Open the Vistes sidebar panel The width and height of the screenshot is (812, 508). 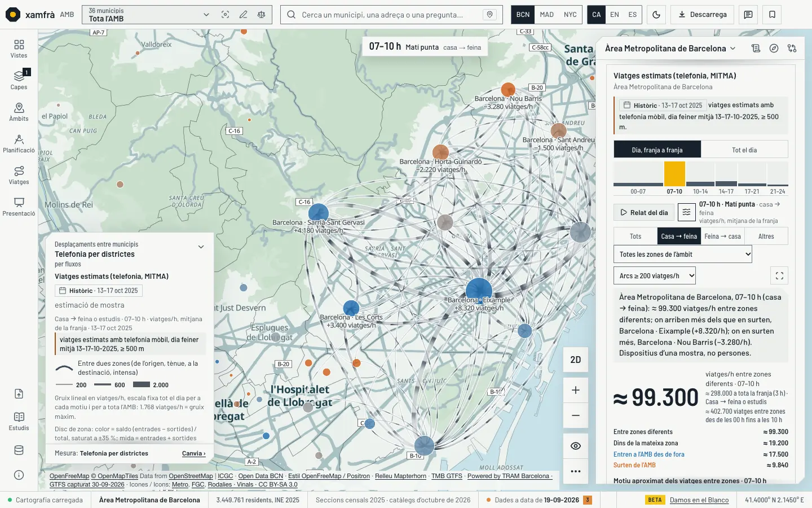(x=19, y=49)
